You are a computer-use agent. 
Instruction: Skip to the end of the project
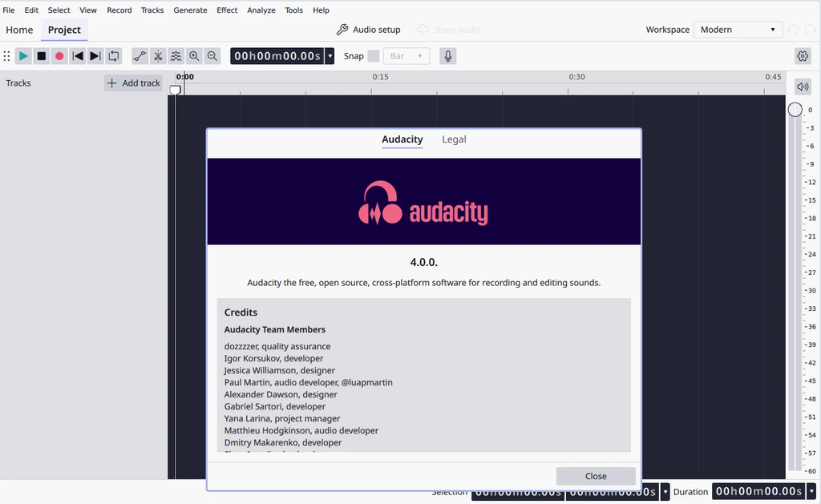pos(95,56)
